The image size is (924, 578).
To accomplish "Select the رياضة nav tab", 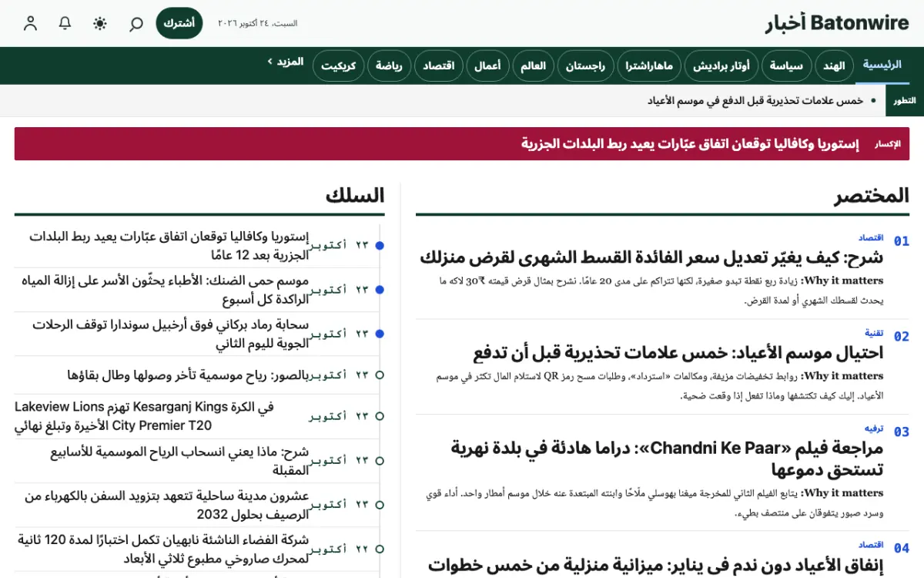I will (389, 66).
